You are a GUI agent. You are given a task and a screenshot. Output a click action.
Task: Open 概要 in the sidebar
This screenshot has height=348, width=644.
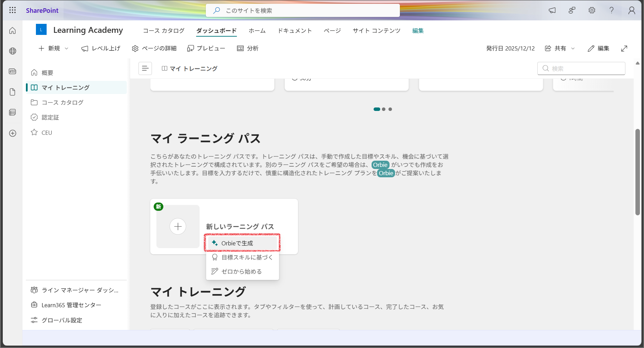click(x=76, y=73)
